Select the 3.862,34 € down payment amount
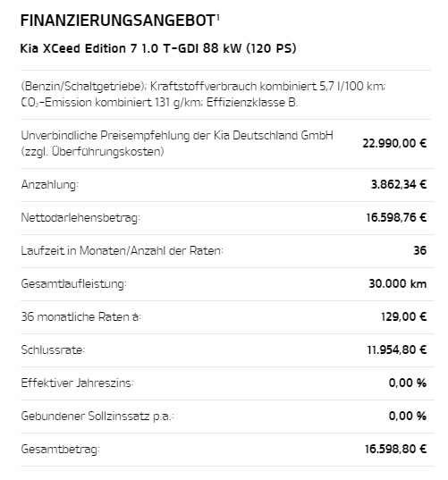448x480 pixels. (399, 185)
